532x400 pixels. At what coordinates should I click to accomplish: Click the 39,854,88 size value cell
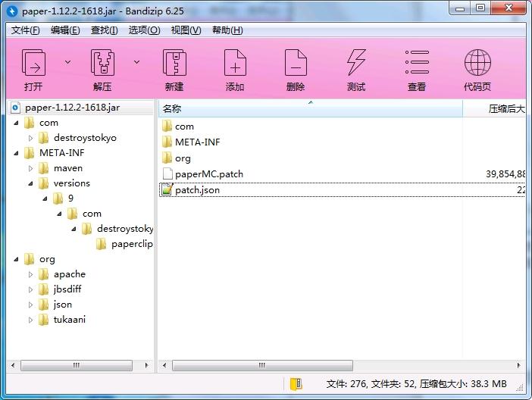pos(505,174)
